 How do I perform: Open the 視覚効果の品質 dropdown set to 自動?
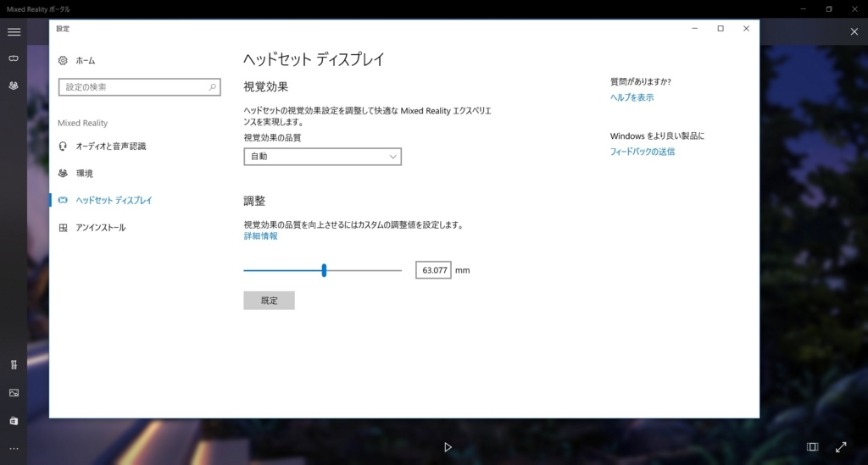click(323, 157)
